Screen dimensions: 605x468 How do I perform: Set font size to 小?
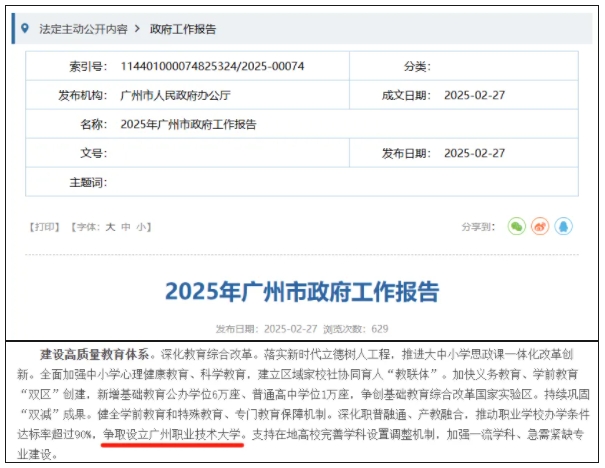coord(141,227)
